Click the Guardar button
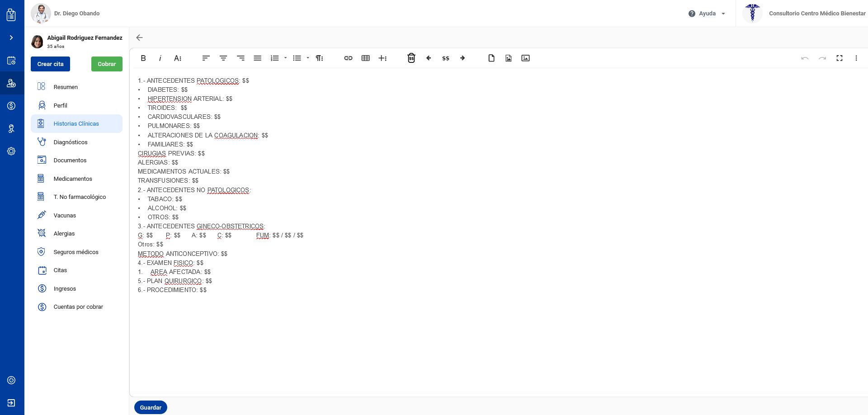 click(x=151, y=407)
